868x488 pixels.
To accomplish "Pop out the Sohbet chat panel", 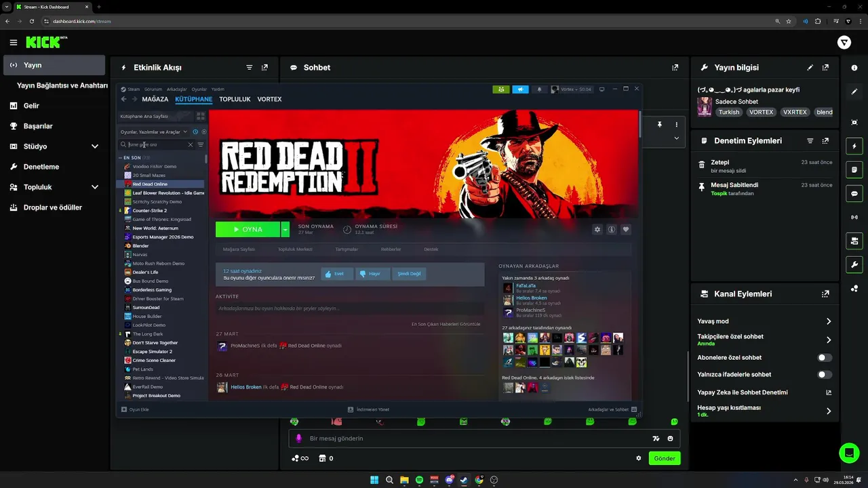I will 675,68.
